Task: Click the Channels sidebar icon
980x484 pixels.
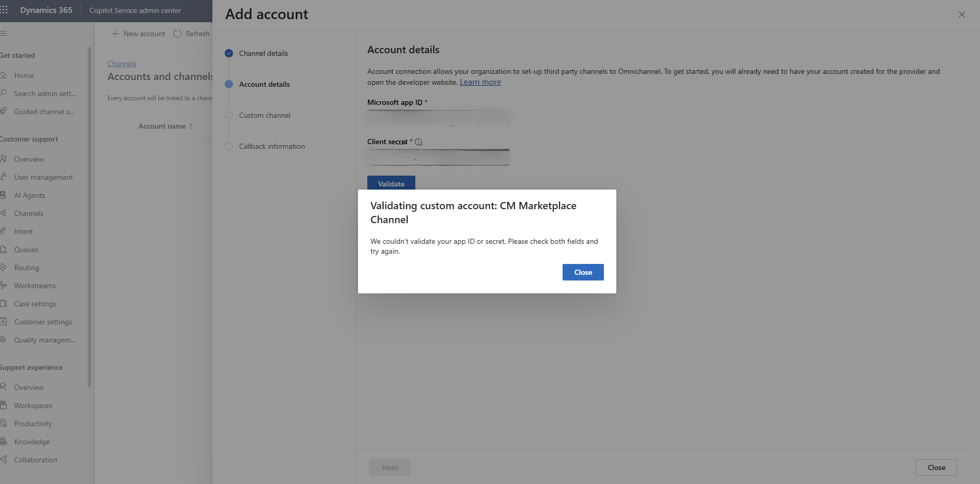Action: (3, 213)
